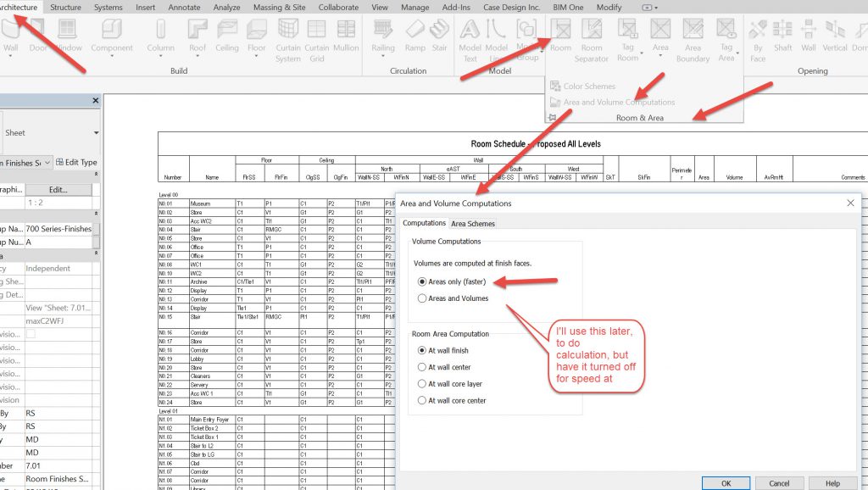Click the Edit... button in properties

point(58,190)
